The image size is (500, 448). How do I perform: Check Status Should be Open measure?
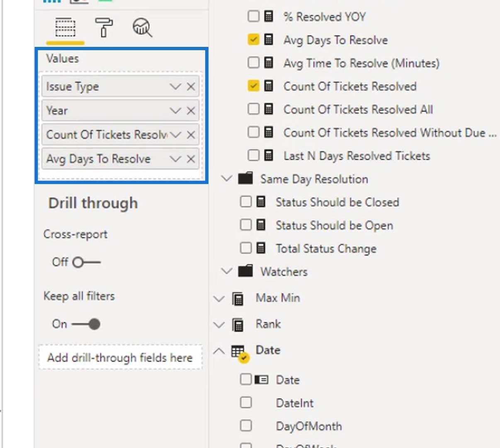[x=246, y=225]
